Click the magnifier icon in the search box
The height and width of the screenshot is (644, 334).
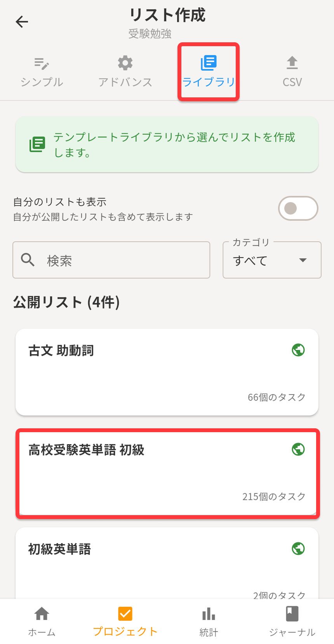click(28, 260)
